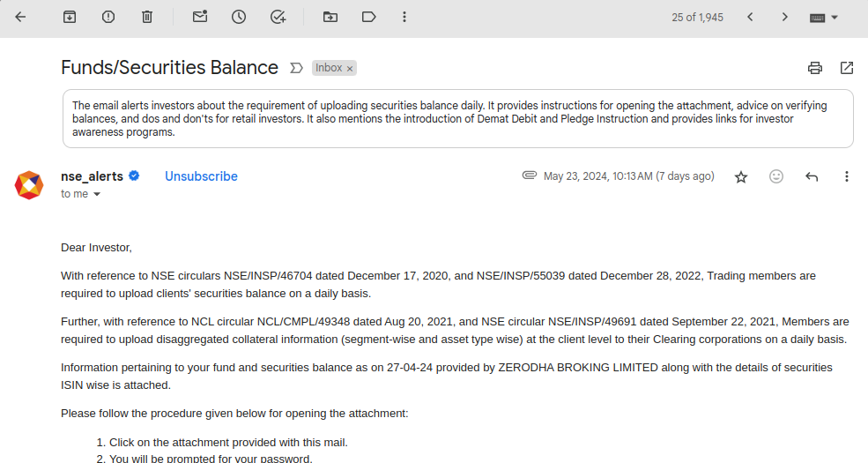Expand recipient details next to "to me"
This screenshot has width=868, height=463.
click(x=97, y=194)
